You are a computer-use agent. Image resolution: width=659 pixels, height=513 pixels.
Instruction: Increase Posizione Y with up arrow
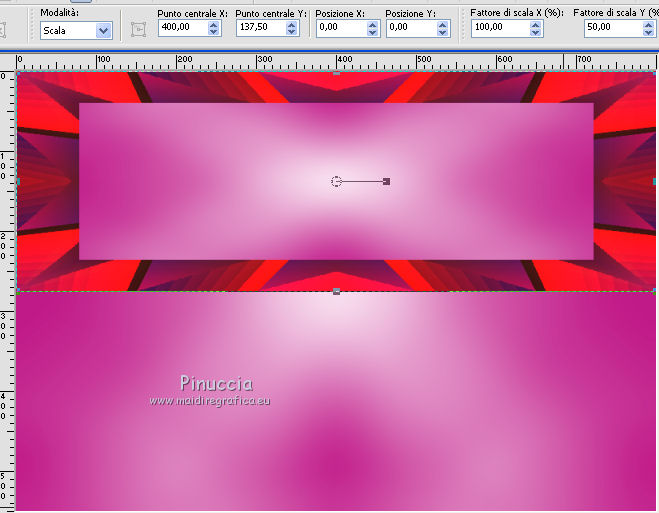pyautogui.click(x=442, y=25)
